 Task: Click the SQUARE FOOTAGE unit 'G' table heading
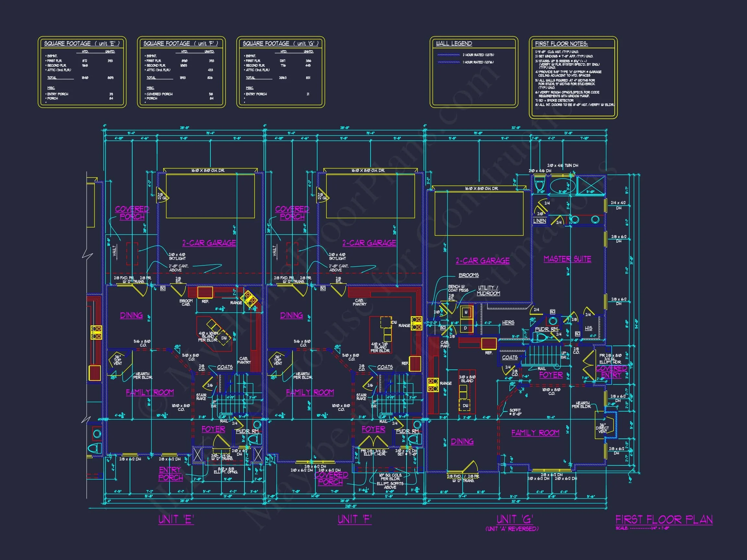coord(280,43)
